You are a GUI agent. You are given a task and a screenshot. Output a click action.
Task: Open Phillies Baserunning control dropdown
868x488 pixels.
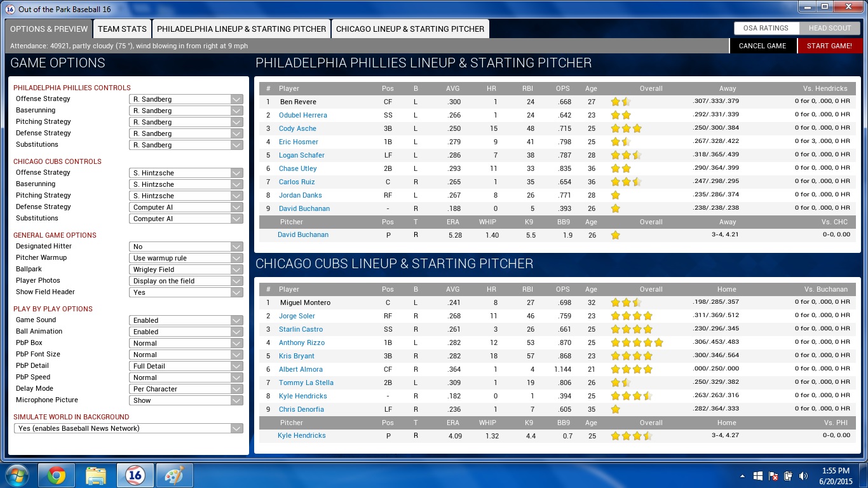point(186,111)
